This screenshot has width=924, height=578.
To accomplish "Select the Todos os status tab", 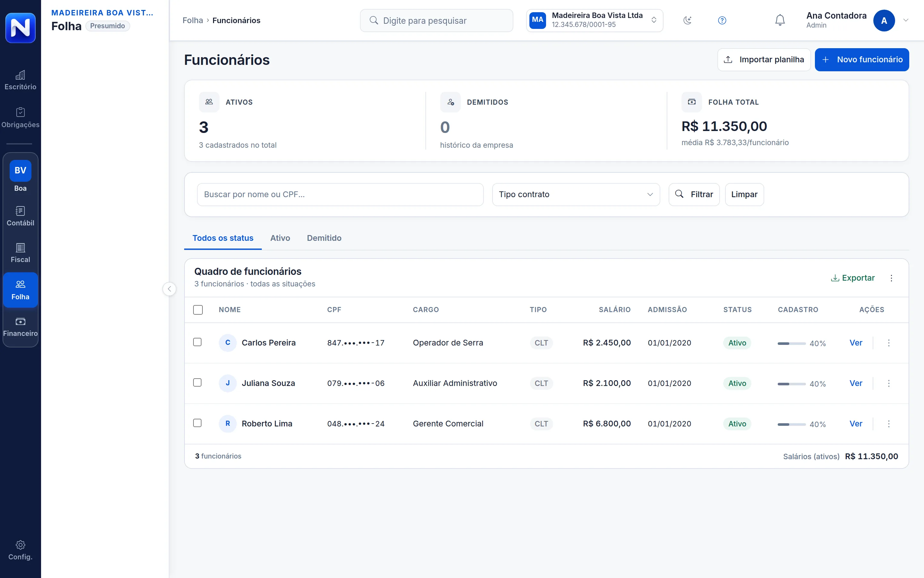I will coord(223,238).
